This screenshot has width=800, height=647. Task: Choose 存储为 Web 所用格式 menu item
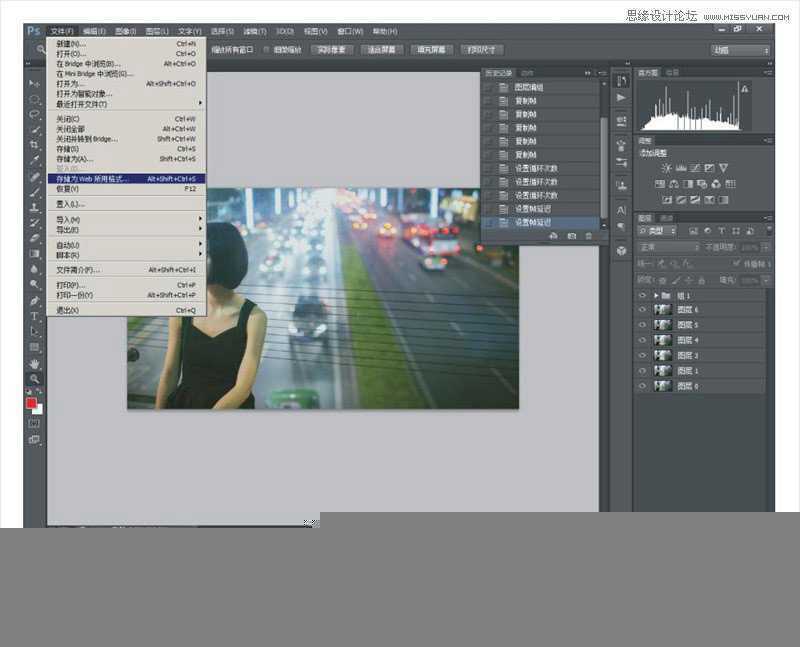tap(127, 179)
